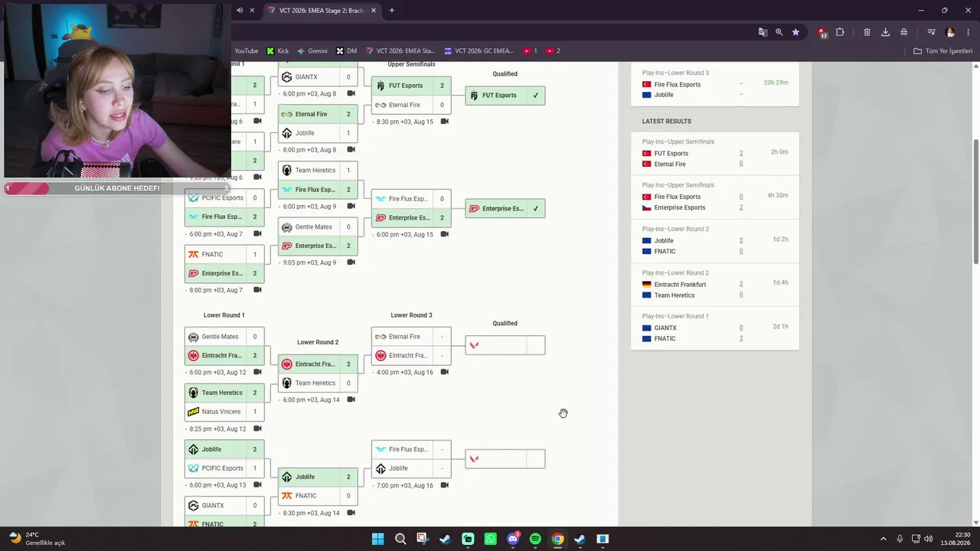Click Eintracht Frankfurt in Latest Results sidebar
Viewport: 980px width, 551px height.
pos(680,285)
